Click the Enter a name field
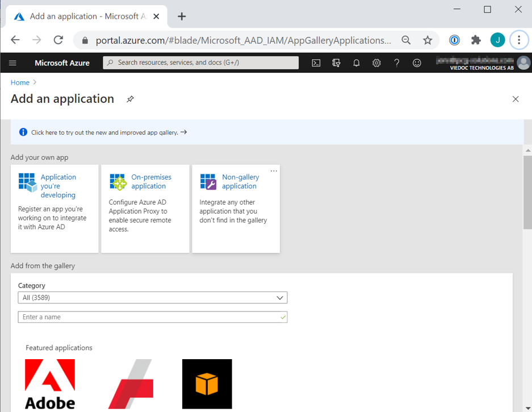The width and height of the screenshot is (532, 412). (x=152, y=317)
